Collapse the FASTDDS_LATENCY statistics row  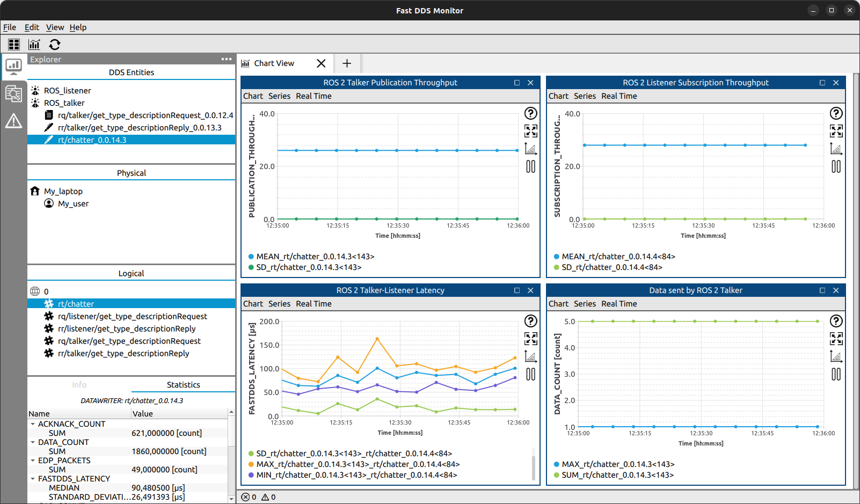[x=33, y=479]
